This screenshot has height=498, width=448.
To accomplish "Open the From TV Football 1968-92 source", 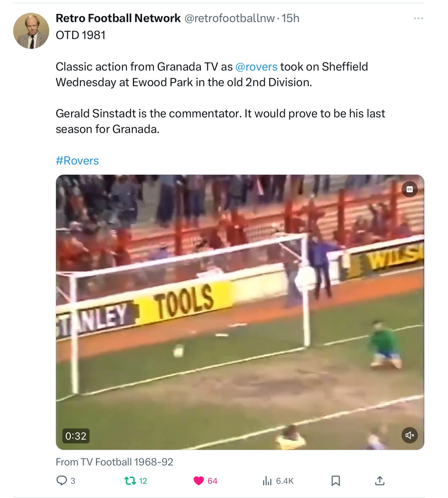I will click(115, 462).
